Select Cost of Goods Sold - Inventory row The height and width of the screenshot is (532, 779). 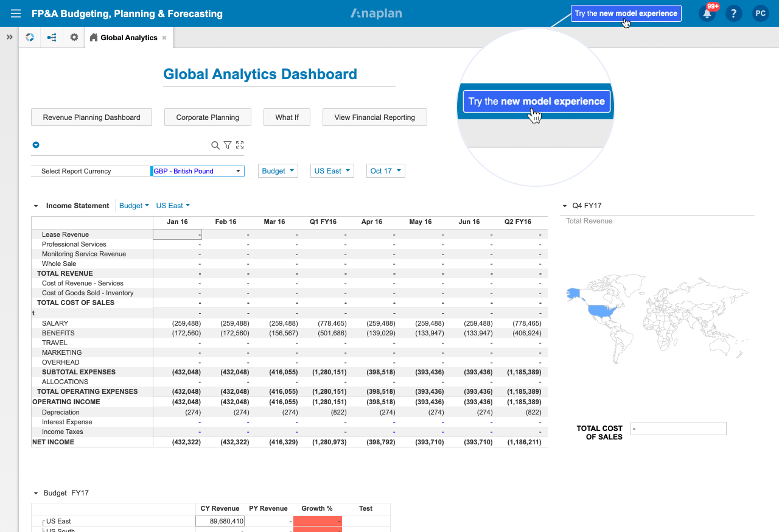click(88, 293)
